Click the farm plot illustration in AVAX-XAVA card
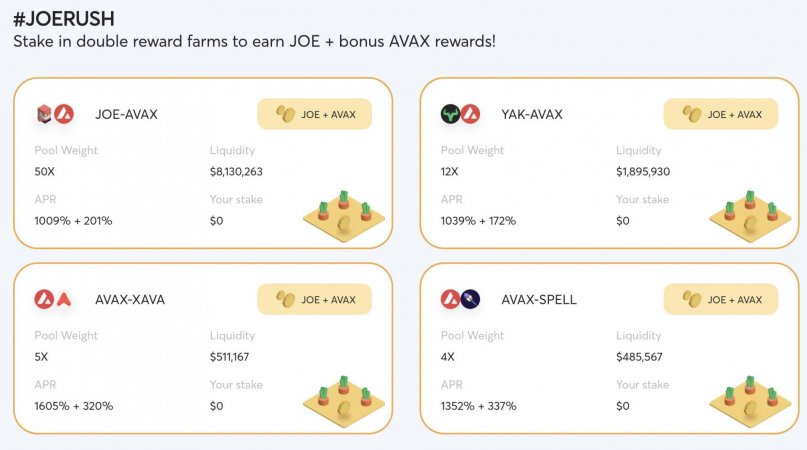This screenshot has height=450, width=807. 344,402
